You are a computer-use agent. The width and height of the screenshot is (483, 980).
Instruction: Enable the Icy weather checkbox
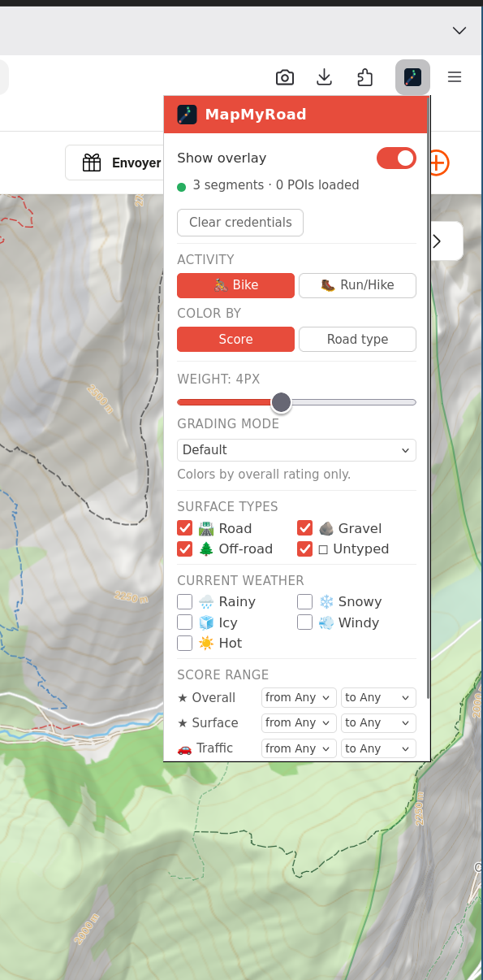pyautogui.click(x=184, y=622)
